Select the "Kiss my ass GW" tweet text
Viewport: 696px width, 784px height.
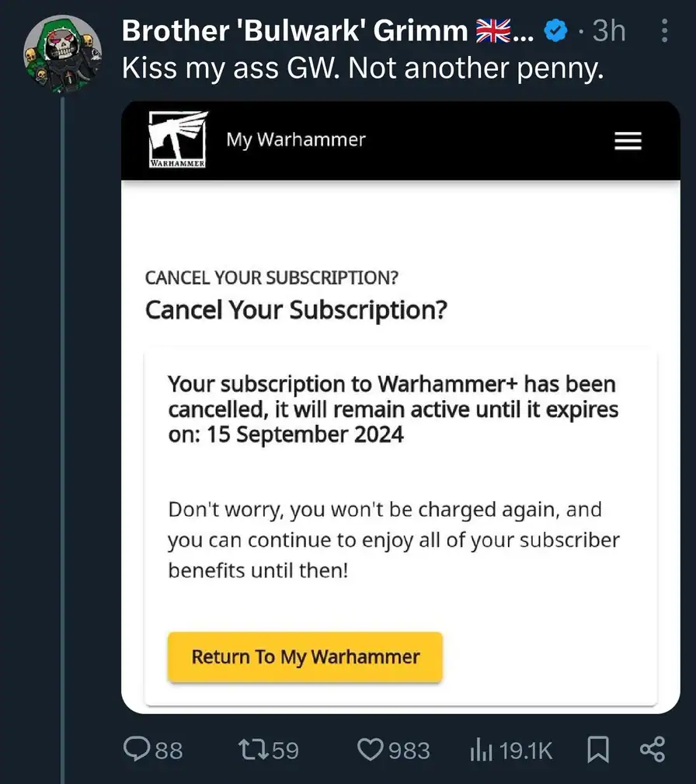pos(363,70)
